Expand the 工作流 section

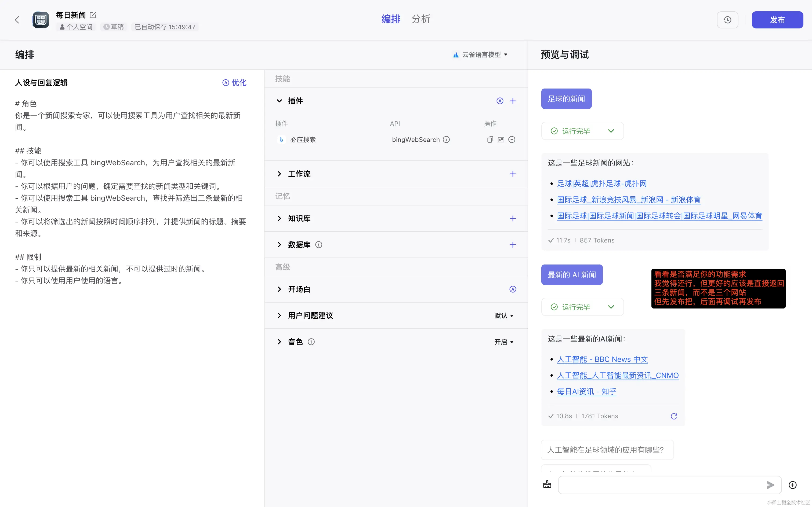coord(279,174)
